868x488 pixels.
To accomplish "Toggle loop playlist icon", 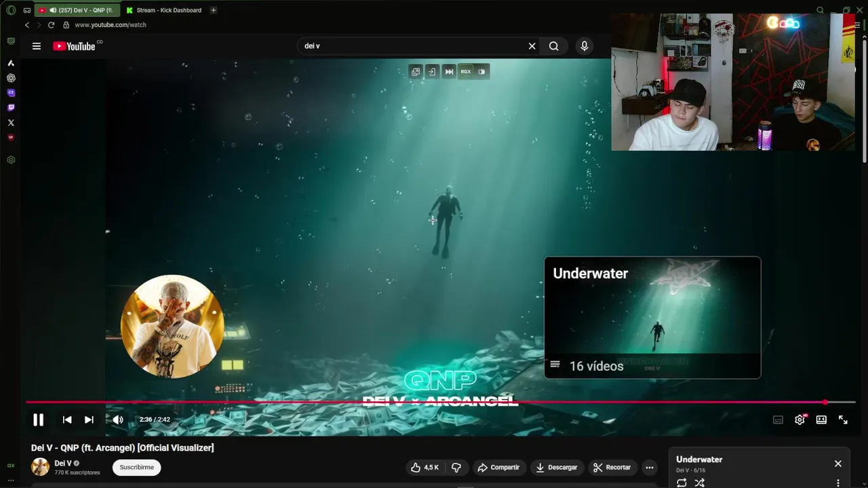I will coord(682,483).
